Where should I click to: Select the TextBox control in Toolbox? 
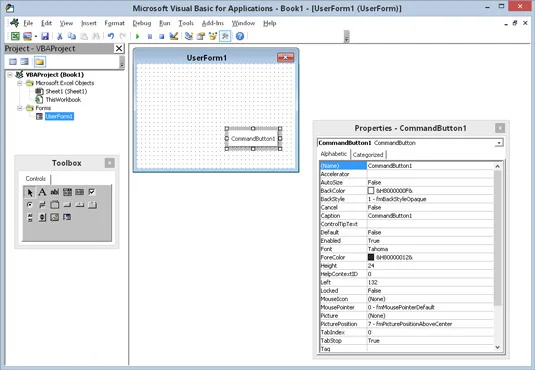[55, 192]
